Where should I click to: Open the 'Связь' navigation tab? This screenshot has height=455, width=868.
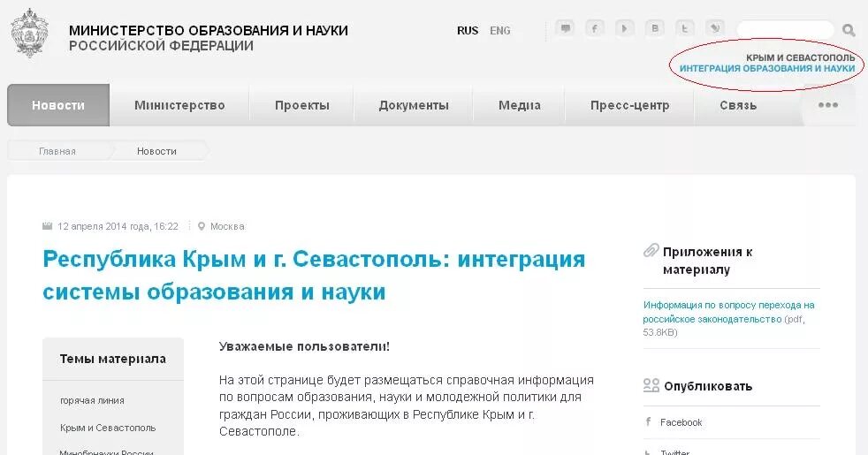tap(738, 105)
